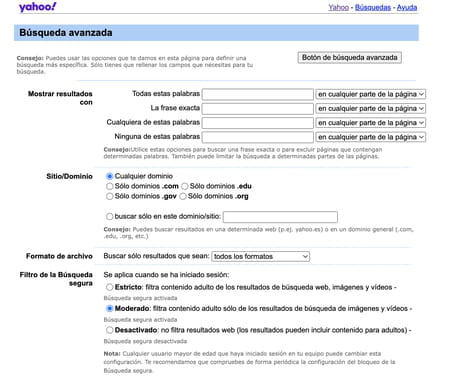Image resolution: width=450 pixels, height=378 pixels.
Task: Open the Ayuda help link
Action: coord(407,7)
